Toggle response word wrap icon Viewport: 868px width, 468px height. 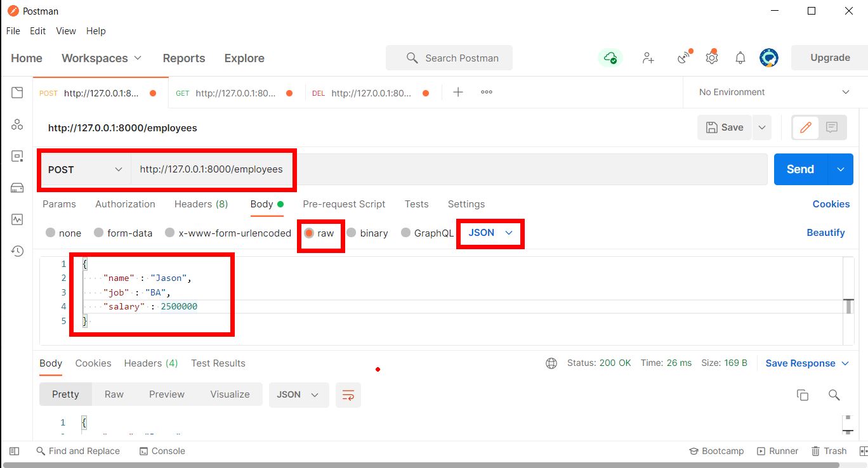(348, 394)
